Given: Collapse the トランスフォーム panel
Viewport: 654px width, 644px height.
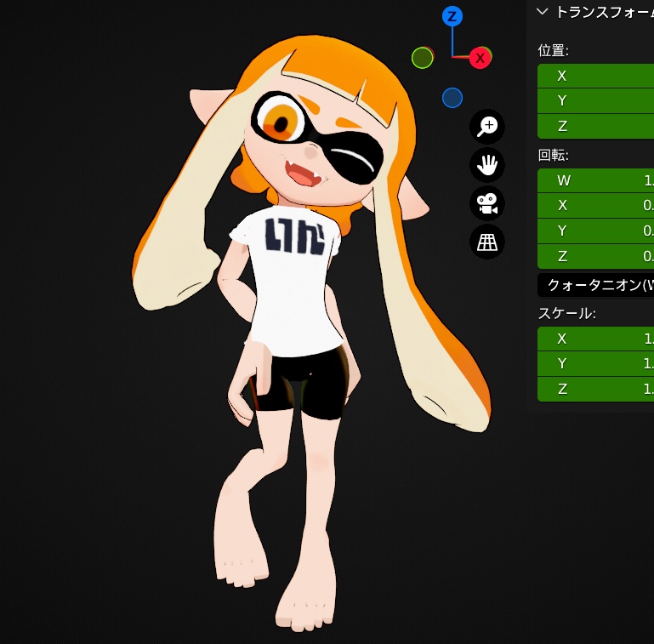Looking at the screenshot, I should pyautogui.click(x=543, y=12).
